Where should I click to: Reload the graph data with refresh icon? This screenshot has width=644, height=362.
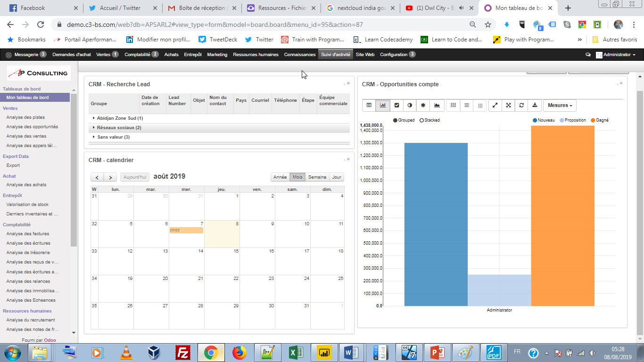pyautogui.click(x=521, y=106)
